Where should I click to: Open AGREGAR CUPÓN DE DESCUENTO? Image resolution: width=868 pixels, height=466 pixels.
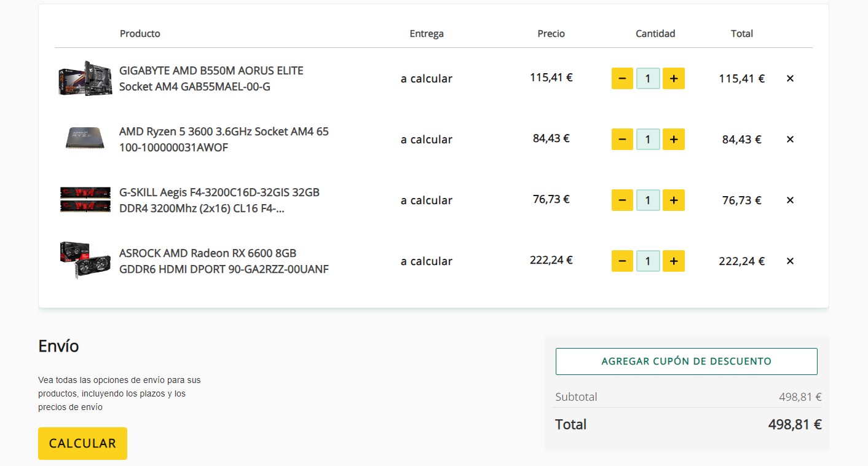click(686, 361)
